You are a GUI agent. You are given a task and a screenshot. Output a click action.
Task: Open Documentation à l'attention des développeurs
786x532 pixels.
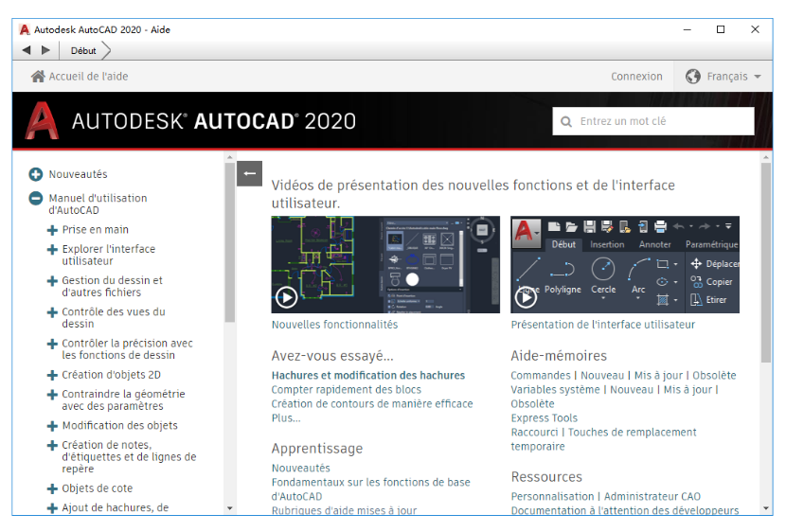[625, 510]
